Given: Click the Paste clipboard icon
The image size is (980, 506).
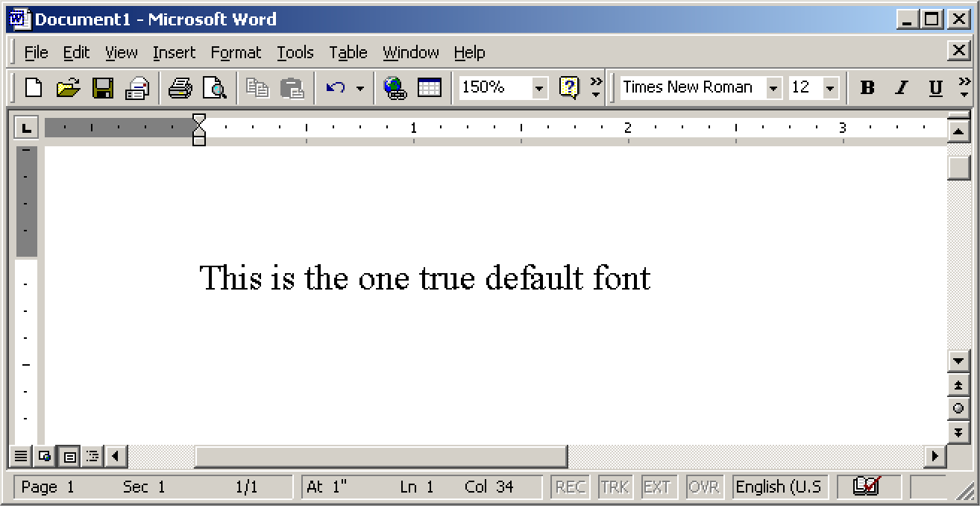Looking at the screenshot, I should coord(292,88).
